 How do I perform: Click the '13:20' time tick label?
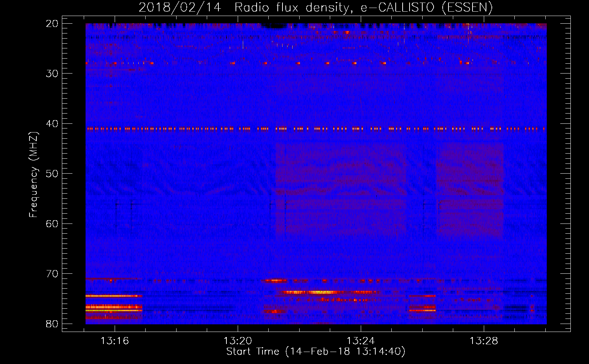238,341
